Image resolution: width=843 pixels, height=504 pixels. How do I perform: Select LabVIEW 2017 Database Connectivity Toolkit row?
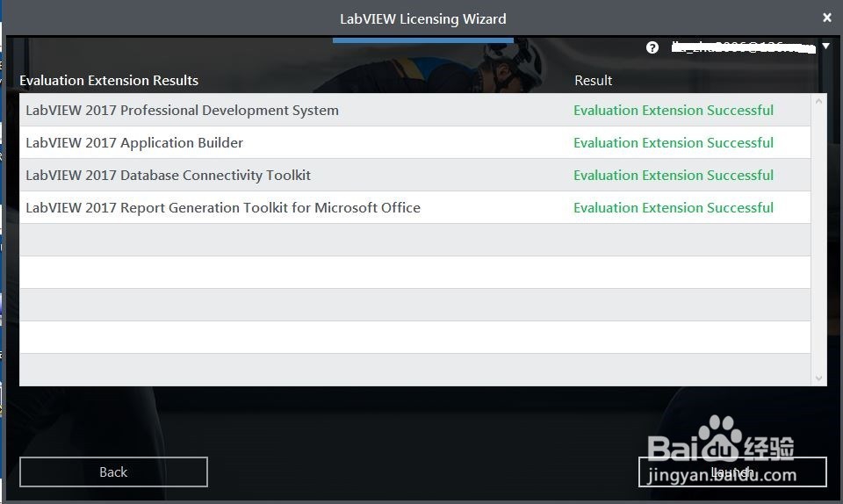[x=415, y=175]
